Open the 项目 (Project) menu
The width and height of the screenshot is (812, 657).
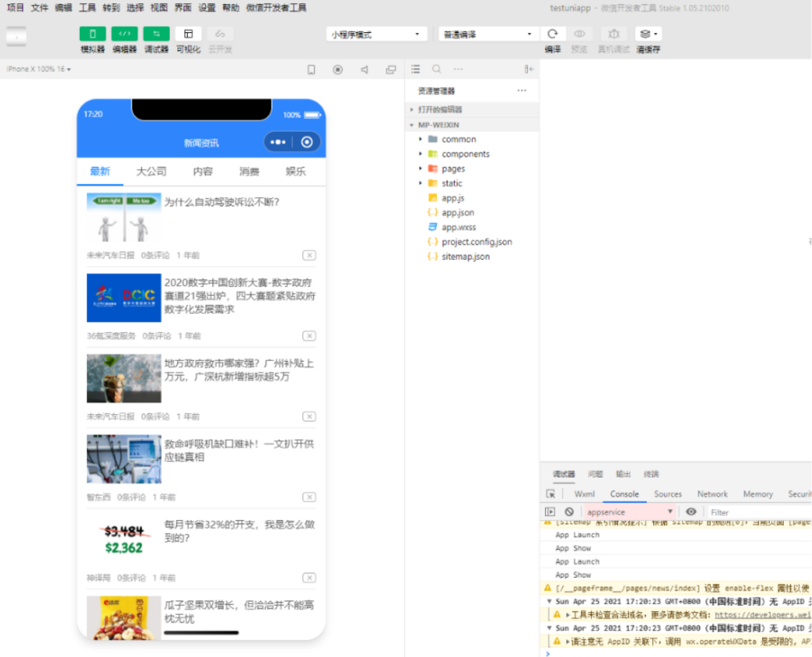(16, 8)
